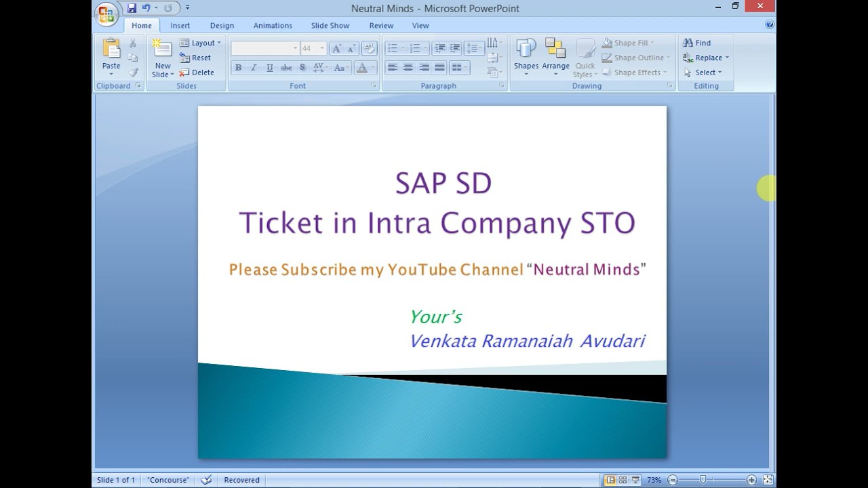This screenshot has height=488, width=868.
Task: Open the Shape Fill dropdown
Action: (629, 43)
